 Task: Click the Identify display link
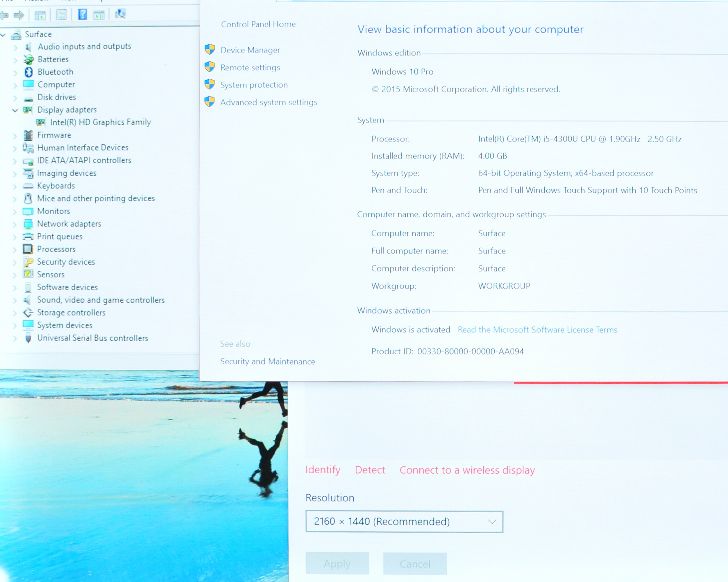[x=323, y=470]
